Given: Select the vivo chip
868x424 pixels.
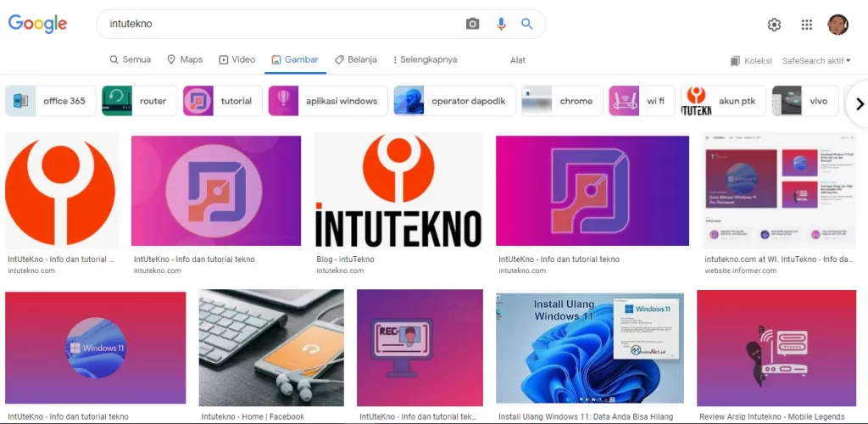Looking at the screenshot, I should (805, 101).
